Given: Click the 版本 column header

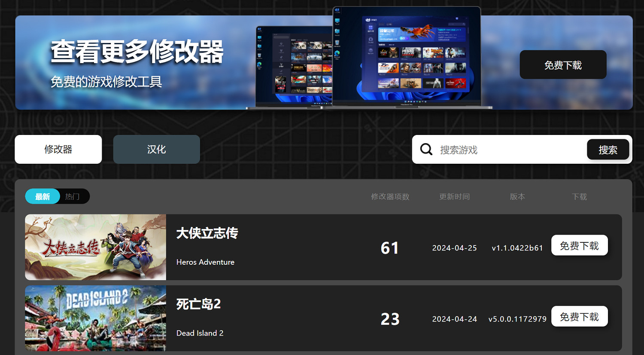Looking at the screenshot, I should pos(517,196).
